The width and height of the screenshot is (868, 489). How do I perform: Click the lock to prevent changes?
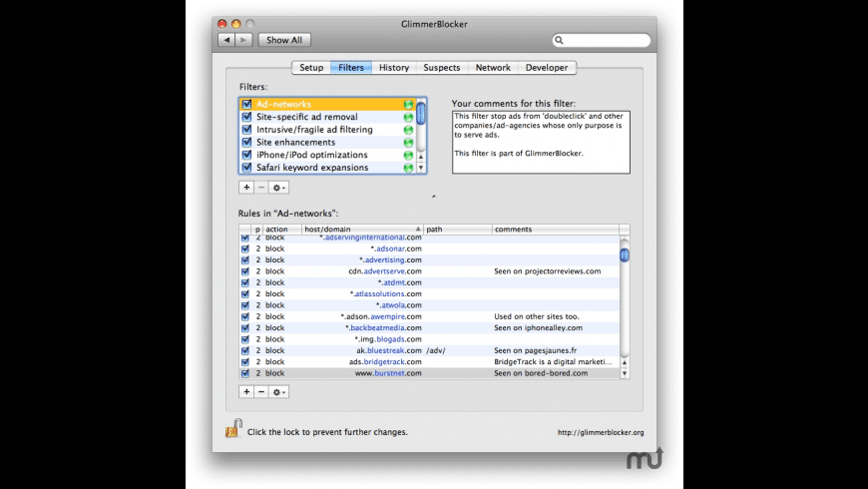click(x=233, y=428)
